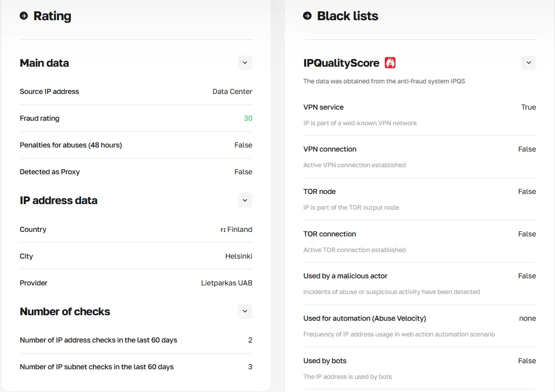Viewport: 555px width, 392px height.
Task: Click the Used by a malicious actor label
Action: pyautogui.click(x=345, y=276)
